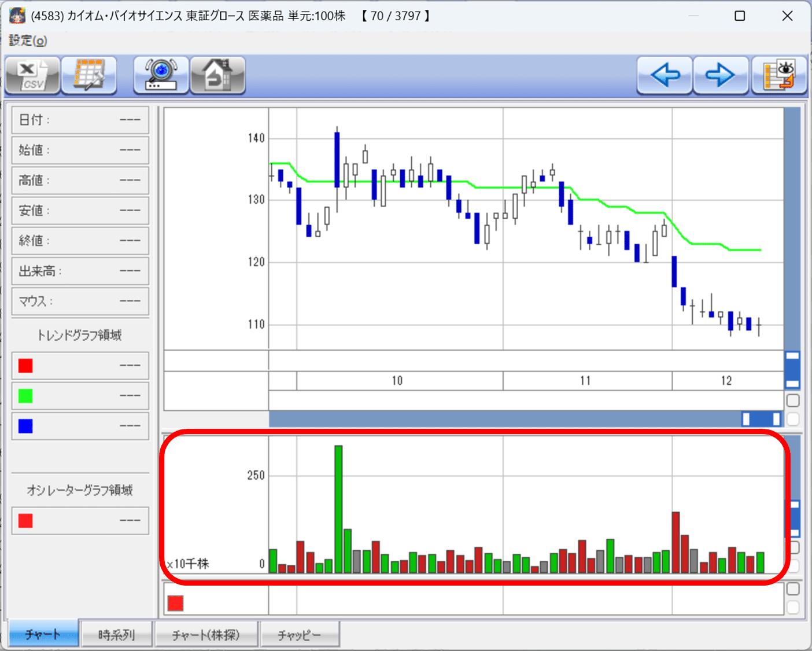Export chart data with the CSV button
Screen dimensions: 812x651
pos(32,75)
